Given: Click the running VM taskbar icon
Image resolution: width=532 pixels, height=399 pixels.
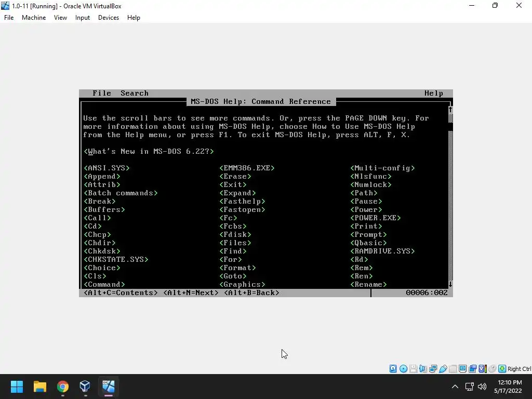Looking at the screenshot, I should click(x=108, y=387).
